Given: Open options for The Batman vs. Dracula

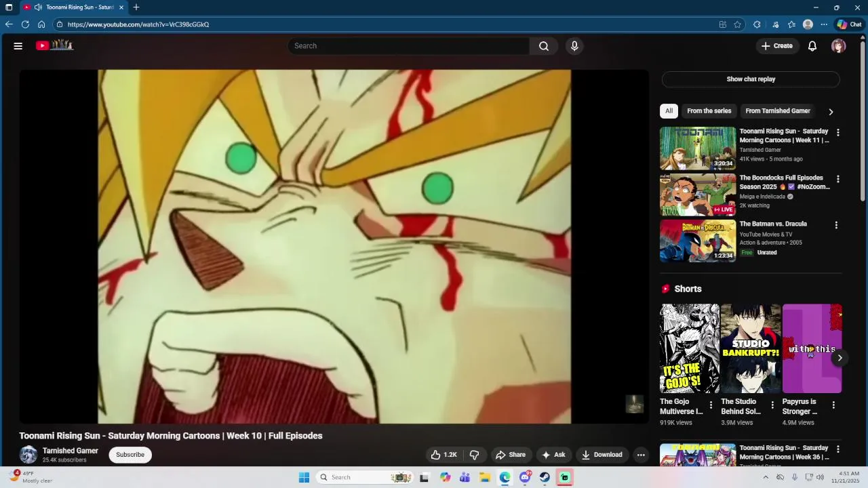Looking at the screenshot, I should [x=836, y=225].
